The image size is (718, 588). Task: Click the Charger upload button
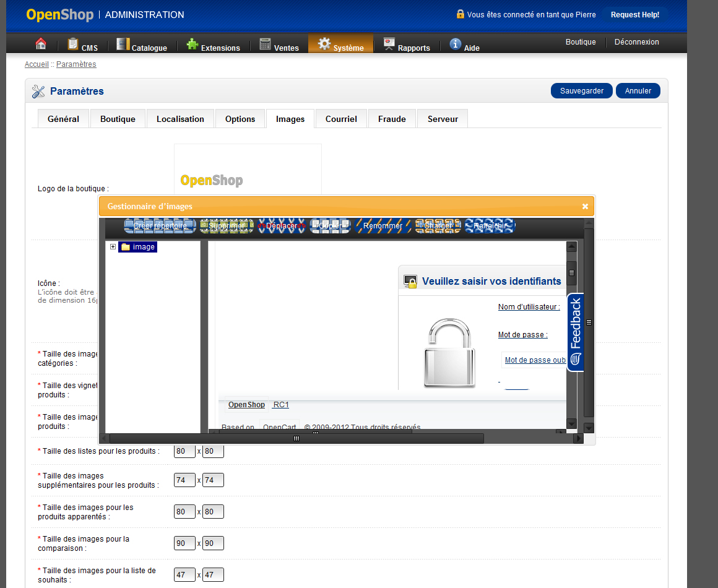click(438, 226)
